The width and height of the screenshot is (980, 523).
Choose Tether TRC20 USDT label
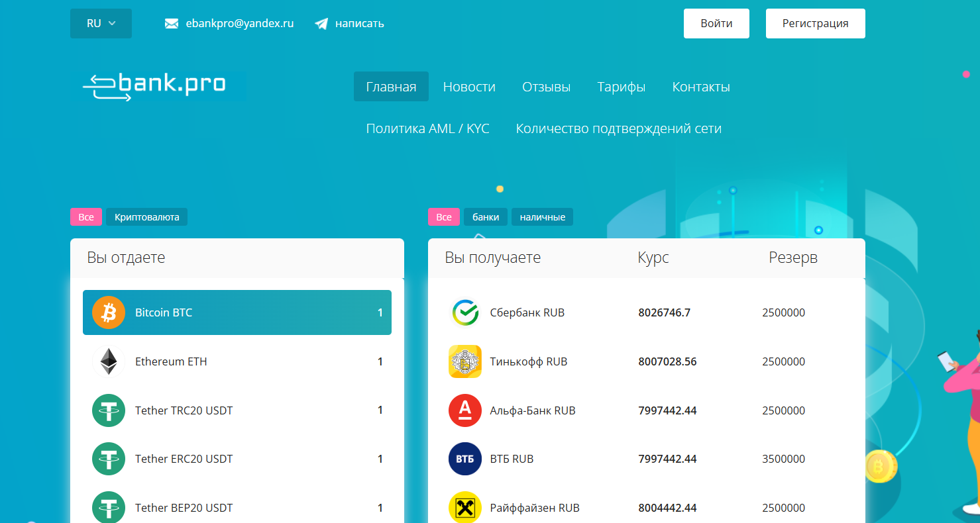pyautogui.click(x=184, y=410)
